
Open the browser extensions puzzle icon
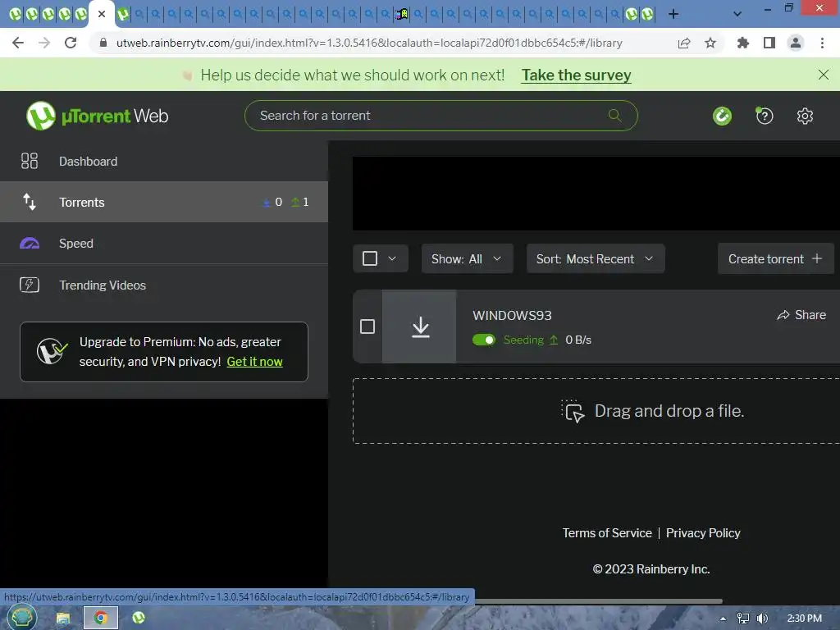742,43
